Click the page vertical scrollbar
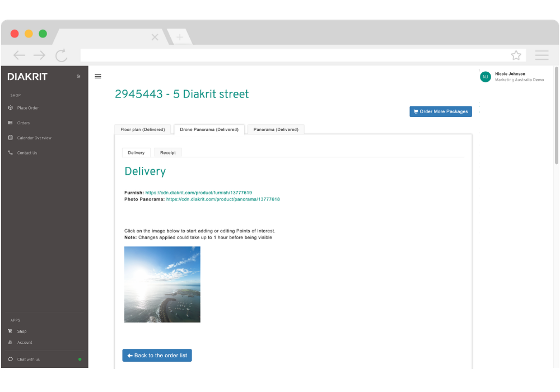The image size is (560, 392). coord(557,116)
